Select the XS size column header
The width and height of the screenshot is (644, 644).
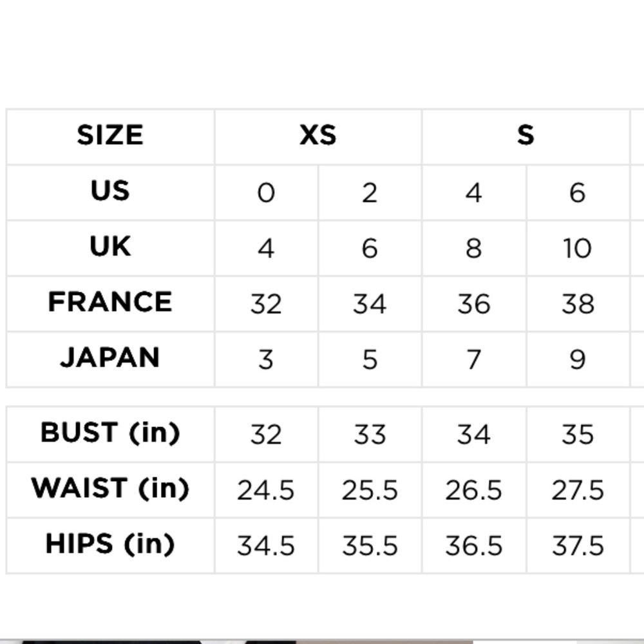pyautogui.click(x=317, y=136)
